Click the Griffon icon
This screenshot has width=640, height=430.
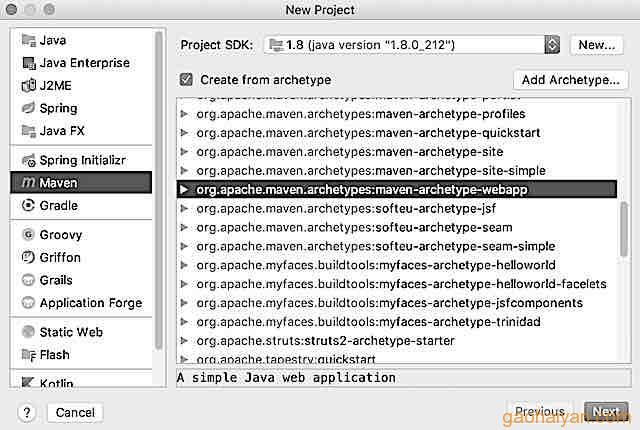(28, 257)
